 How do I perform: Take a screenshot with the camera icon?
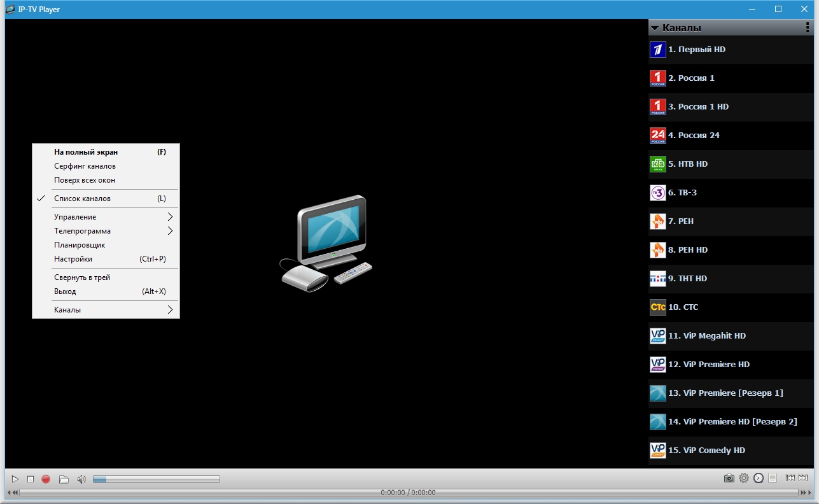[x=729, y=479]
